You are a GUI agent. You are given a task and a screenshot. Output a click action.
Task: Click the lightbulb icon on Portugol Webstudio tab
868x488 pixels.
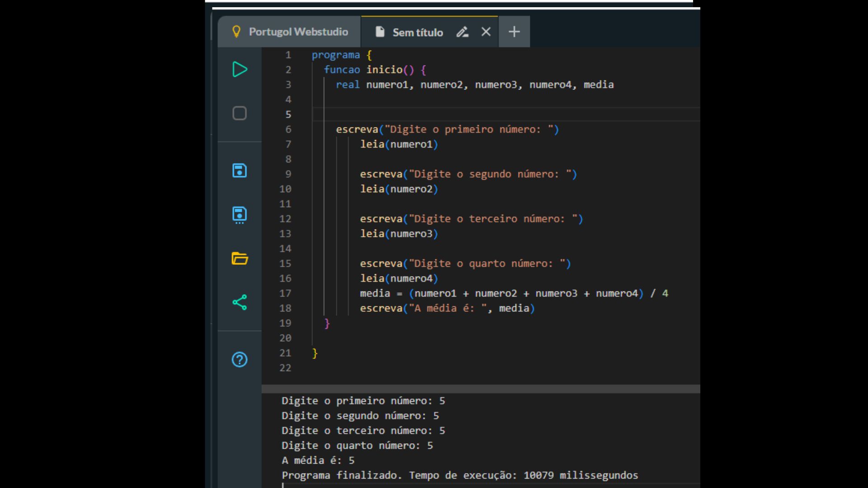point(236,32)
